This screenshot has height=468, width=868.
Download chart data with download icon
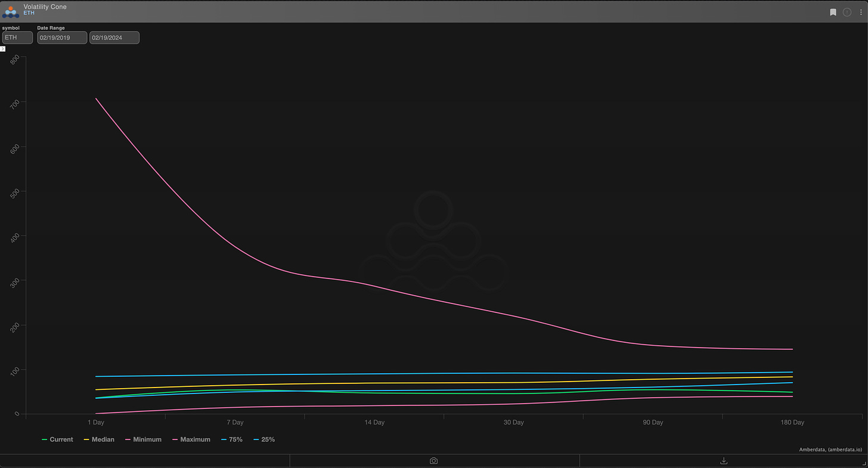click(x=724, y=461)
